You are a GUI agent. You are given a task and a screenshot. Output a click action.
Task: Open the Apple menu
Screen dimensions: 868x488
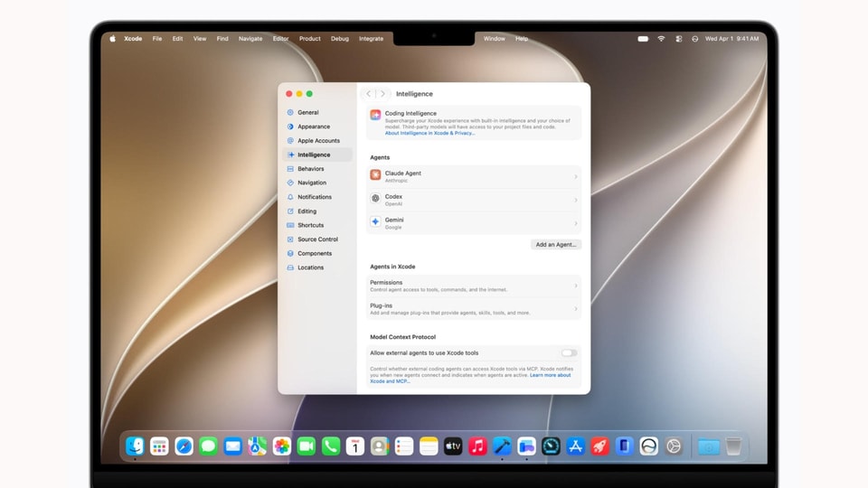click(112, 39)
